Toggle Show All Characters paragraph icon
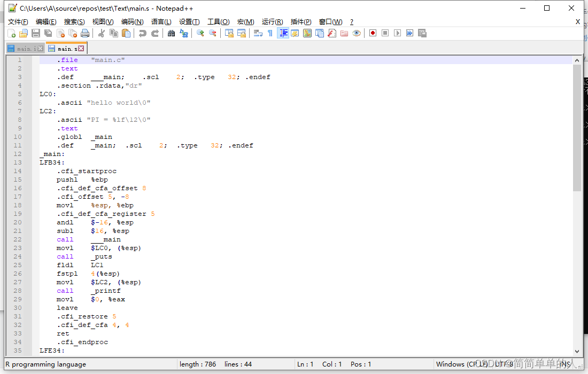 pyautogui.click(x=270, y=33)
